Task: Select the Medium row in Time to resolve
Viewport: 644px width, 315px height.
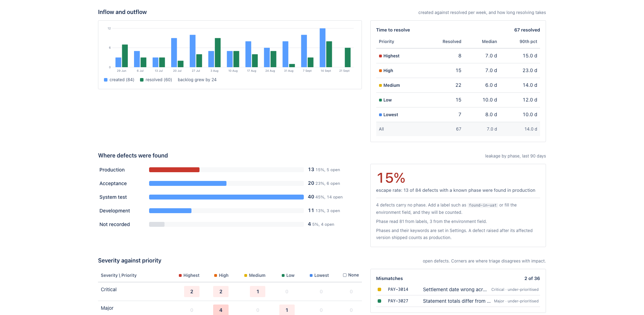Action: click(x=458, y=85)
